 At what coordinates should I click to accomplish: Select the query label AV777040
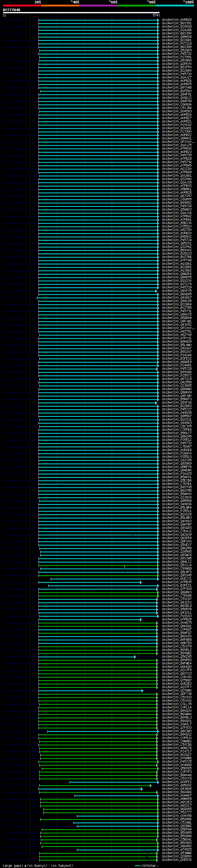(x=11, y=10)
